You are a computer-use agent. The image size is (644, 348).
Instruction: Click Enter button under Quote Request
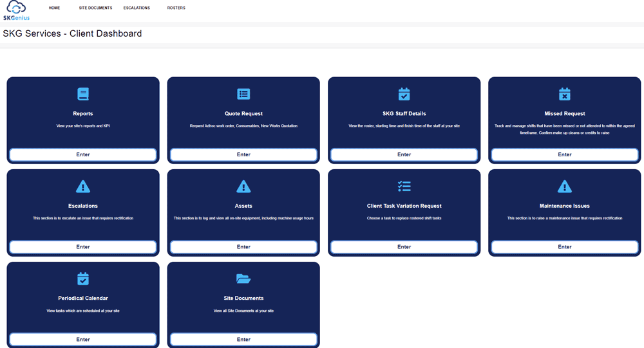[x=243, y=155]
